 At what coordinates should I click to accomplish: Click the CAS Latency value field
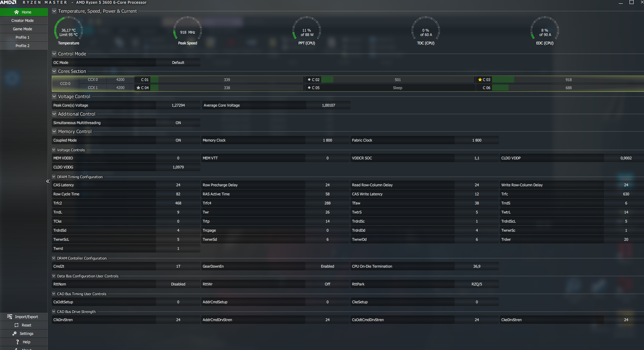tap(178, 185)
